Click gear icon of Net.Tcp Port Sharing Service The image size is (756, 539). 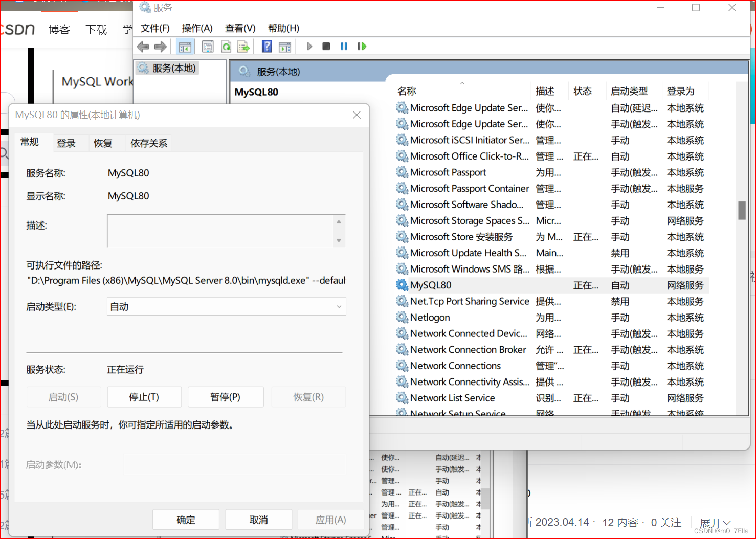pyautogui.click(x=402, y=302)
